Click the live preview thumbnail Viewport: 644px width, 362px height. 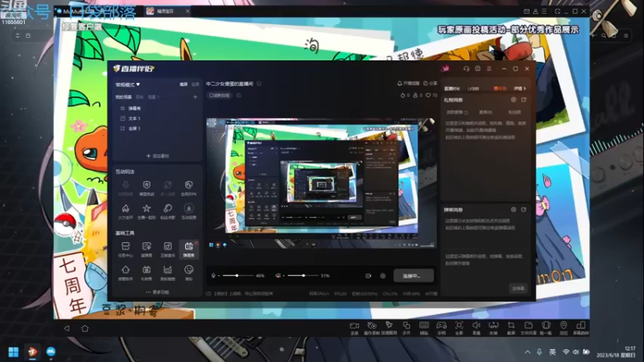point(320,183)
